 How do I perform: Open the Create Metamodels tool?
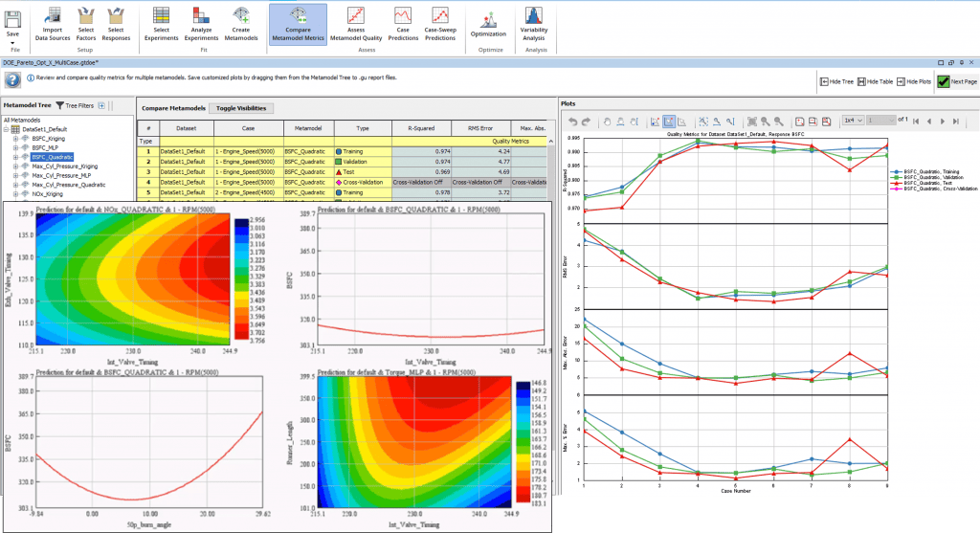coord(240,24)
